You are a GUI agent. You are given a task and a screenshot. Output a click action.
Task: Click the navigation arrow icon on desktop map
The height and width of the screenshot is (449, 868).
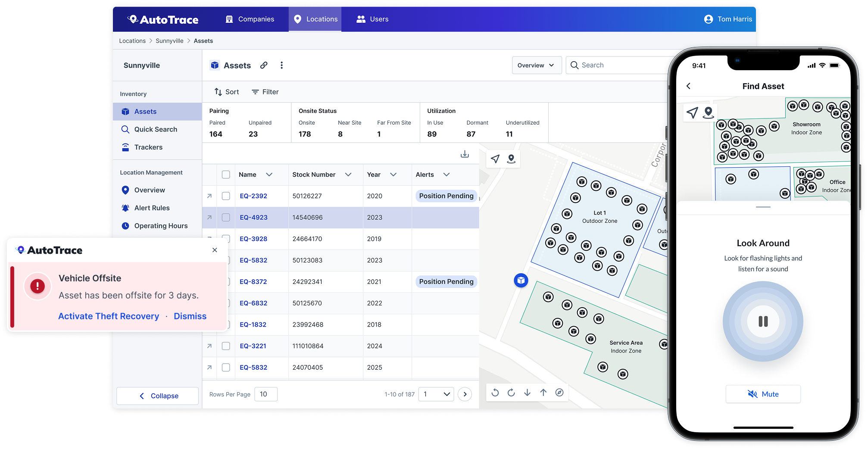tap(495, 159)
